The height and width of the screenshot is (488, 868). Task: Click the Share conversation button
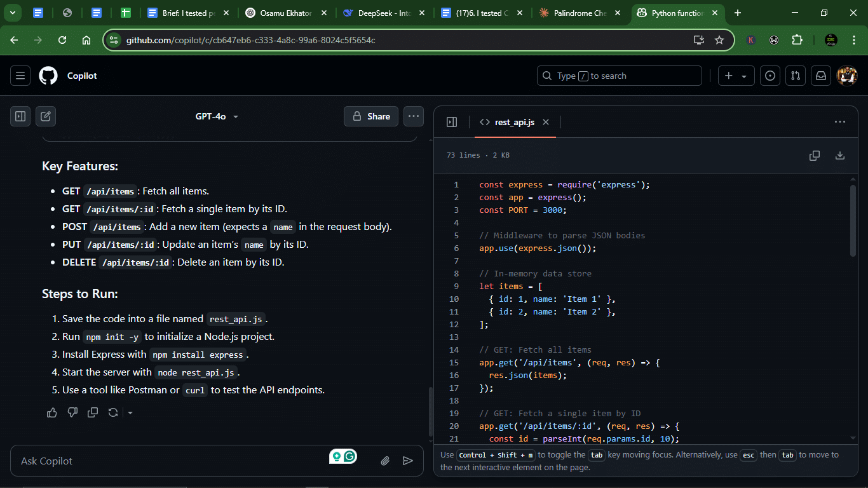tap(371, 116)
